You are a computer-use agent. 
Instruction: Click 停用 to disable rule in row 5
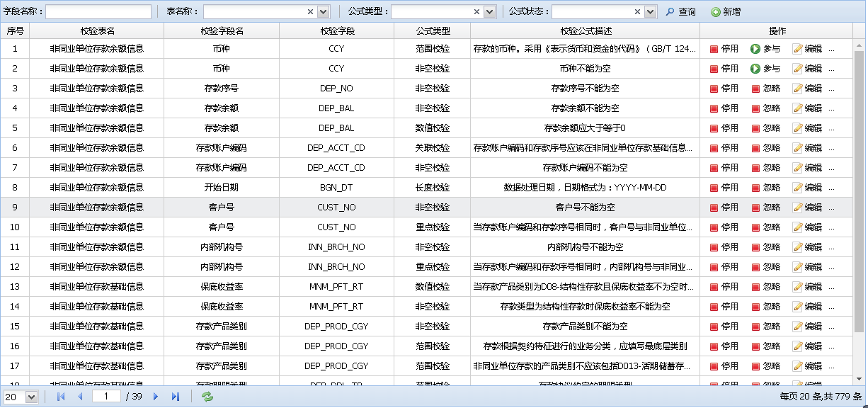click(724, 128)
